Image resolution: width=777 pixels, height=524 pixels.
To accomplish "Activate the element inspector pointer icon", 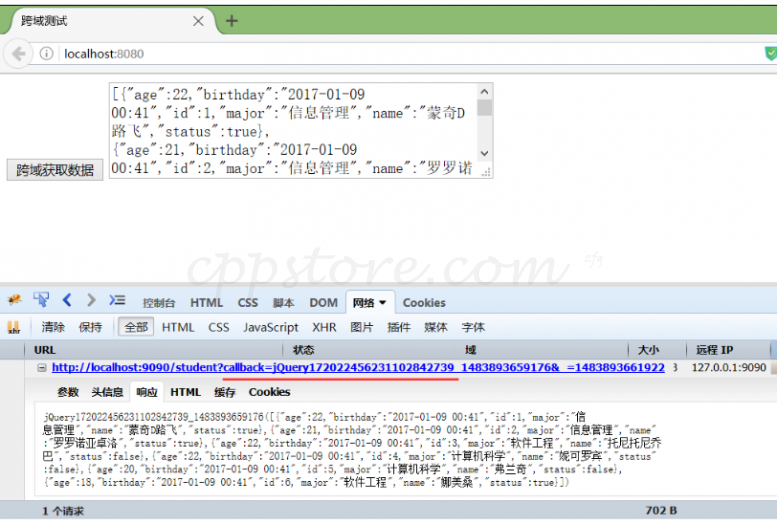I will (41, 300).
